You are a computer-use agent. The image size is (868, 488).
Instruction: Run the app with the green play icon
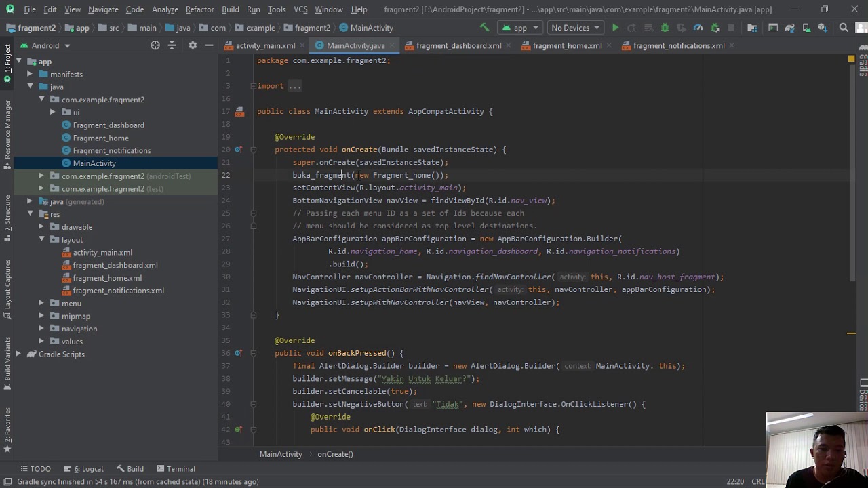(x=615, y=28)
